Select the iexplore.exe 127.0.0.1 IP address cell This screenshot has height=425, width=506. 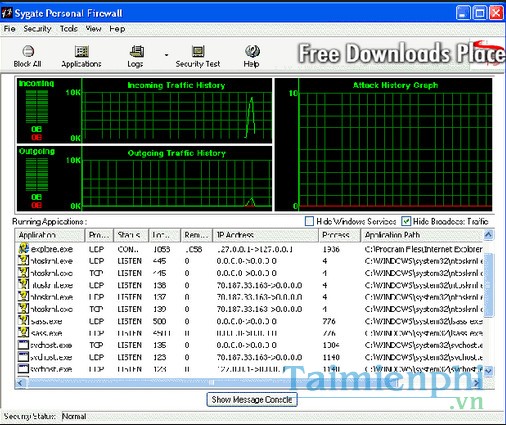pyautogui.click(x=255, y=249)
